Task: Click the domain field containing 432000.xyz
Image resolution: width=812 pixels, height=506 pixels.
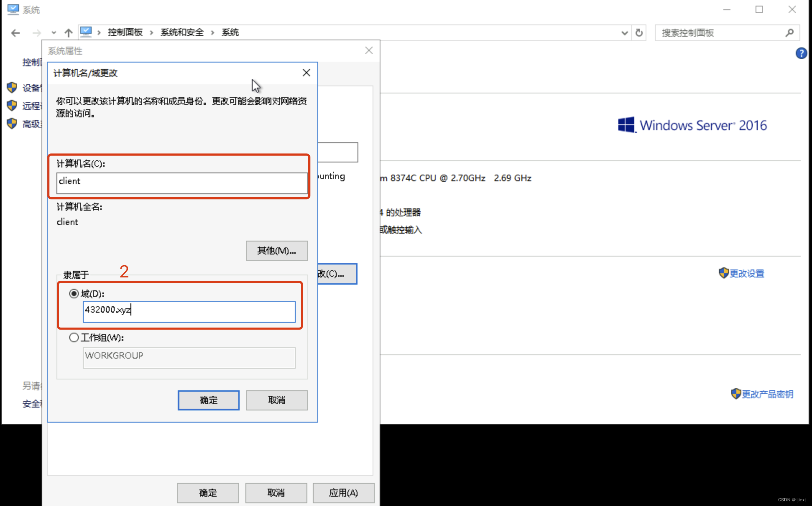Action: (189, 312)
